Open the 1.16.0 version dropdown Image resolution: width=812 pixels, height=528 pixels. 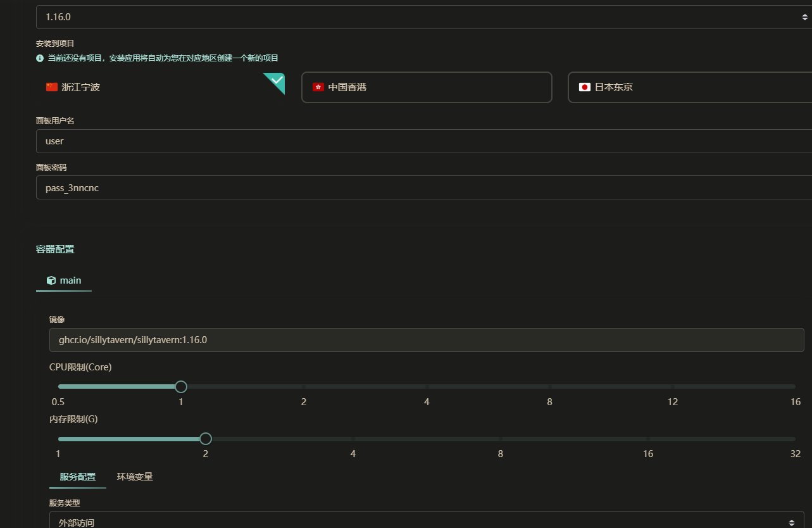[423, 17]
